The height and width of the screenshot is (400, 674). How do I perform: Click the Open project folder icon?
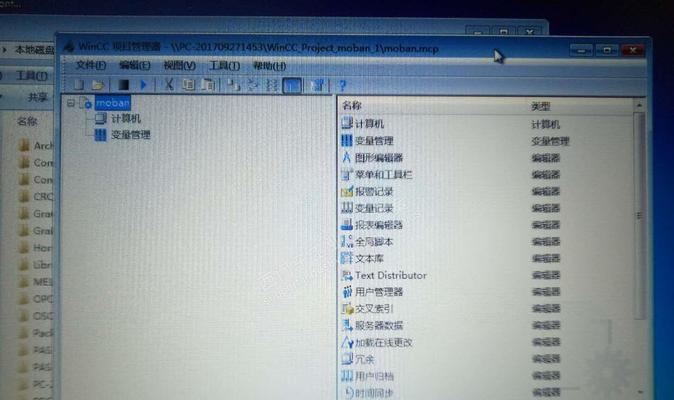[x=98, y=85]
